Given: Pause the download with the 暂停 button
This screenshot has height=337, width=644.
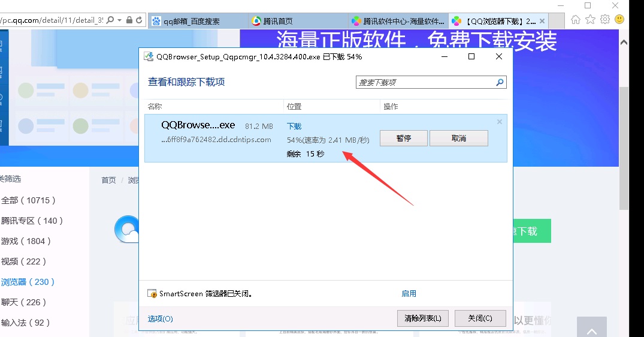Looking at the screenshot, I should (404, 139).
